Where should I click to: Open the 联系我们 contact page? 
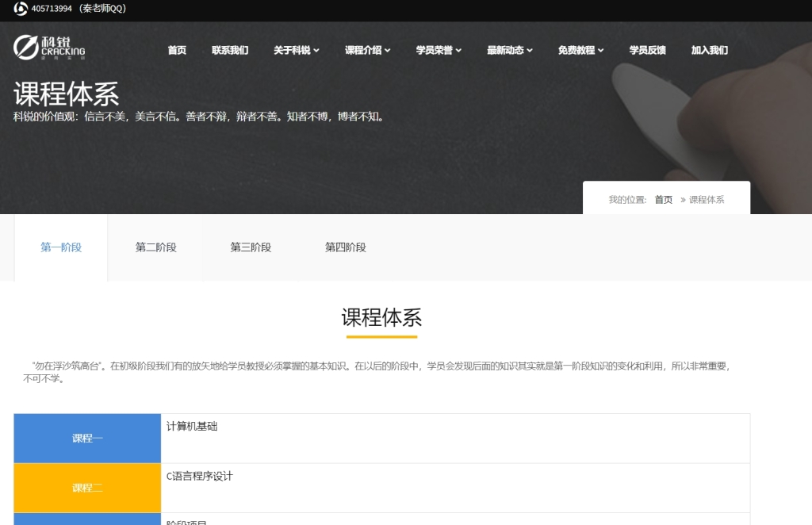(x=231, y=50)
